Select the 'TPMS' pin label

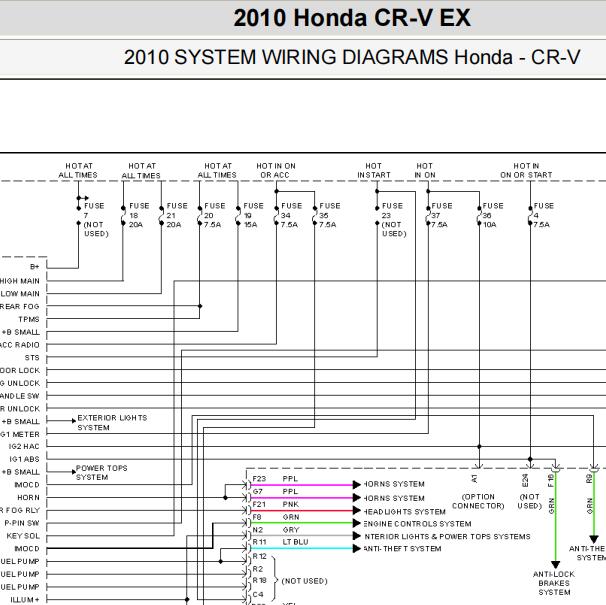(x=29, y=319)
